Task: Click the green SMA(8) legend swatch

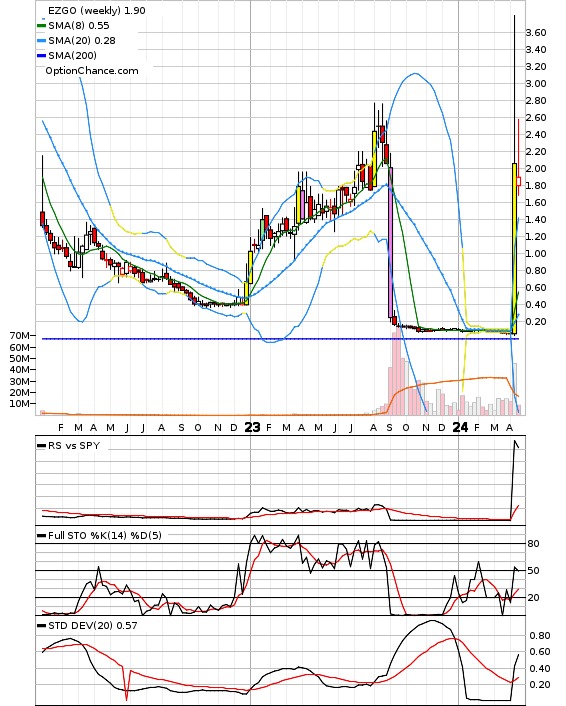Action: click(x=41, y=26)
